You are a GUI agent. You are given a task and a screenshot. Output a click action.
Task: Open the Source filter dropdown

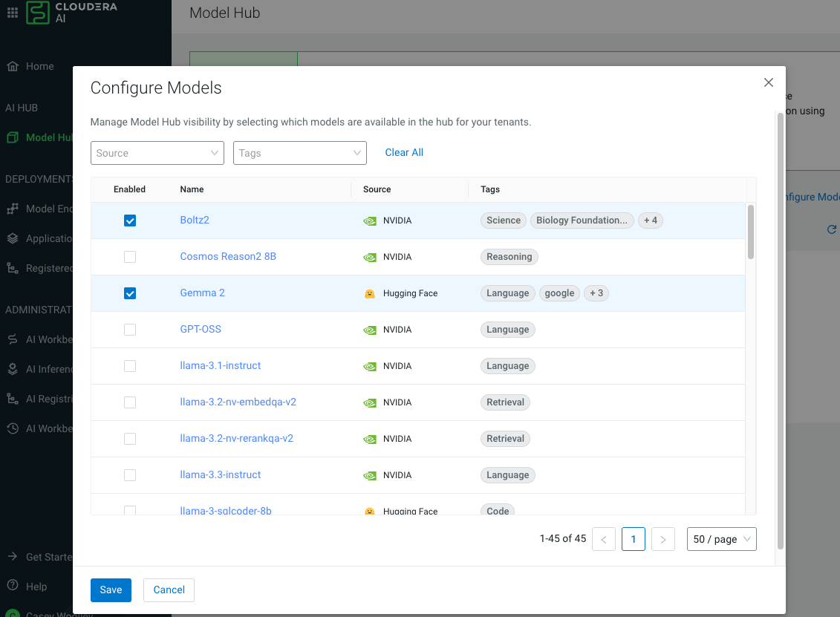click(x=157, y=153)
